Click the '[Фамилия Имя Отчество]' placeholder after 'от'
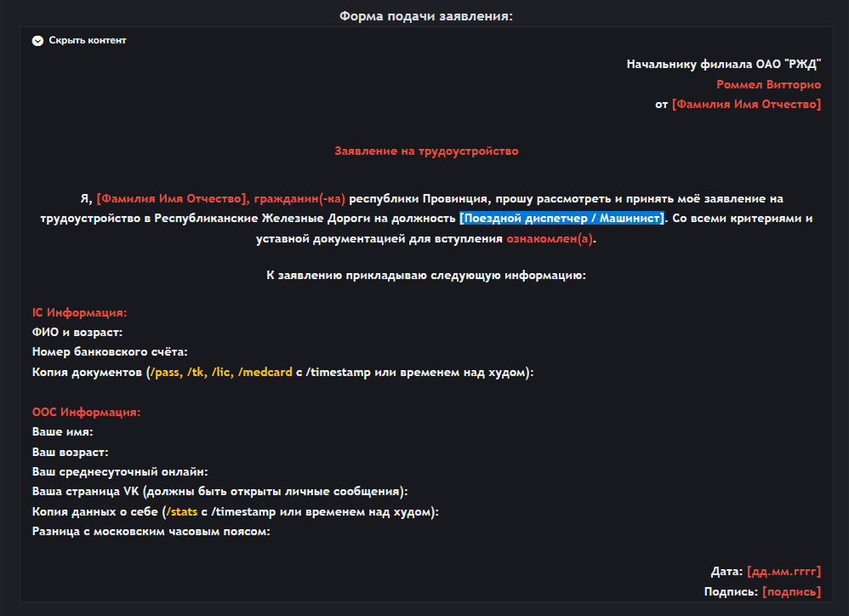This screenshot has height=616, width=849. pyautogui.click(x=746, y=105)
